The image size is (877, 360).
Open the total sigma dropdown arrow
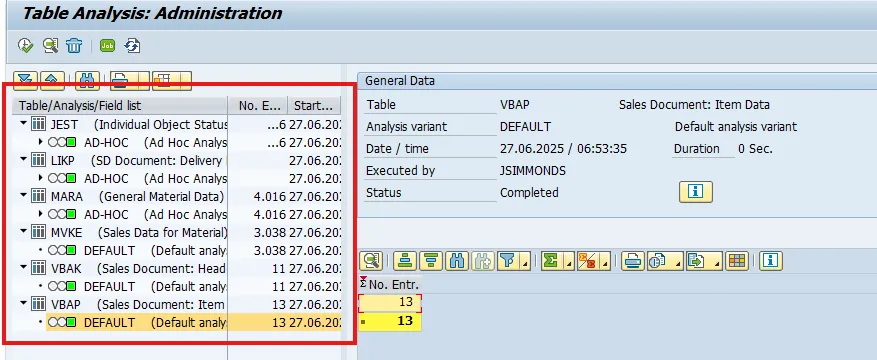tap(569, 261)
